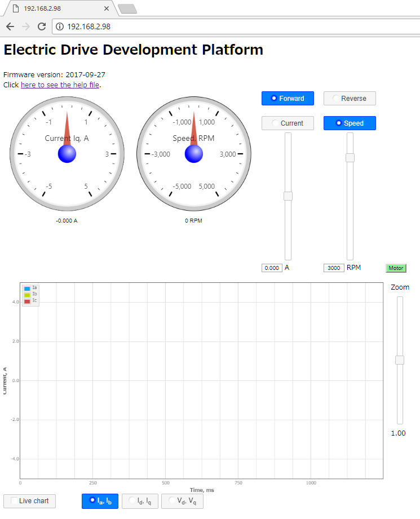Select the Reverse direction option
Image resolution: width=420 pixels, height=519 pixels.
click(x=350, y=99)
